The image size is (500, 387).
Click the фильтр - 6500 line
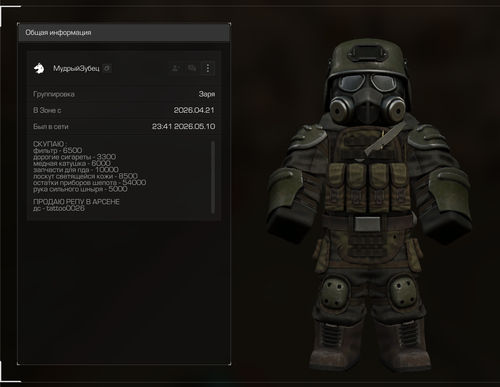pyautogui.click(x=57, y=150)
